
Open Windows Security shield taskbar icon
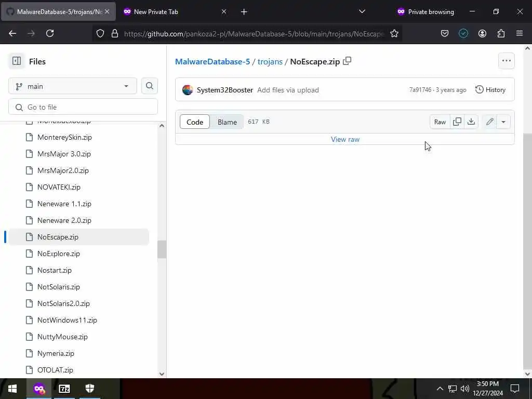[x=89, y=389]
